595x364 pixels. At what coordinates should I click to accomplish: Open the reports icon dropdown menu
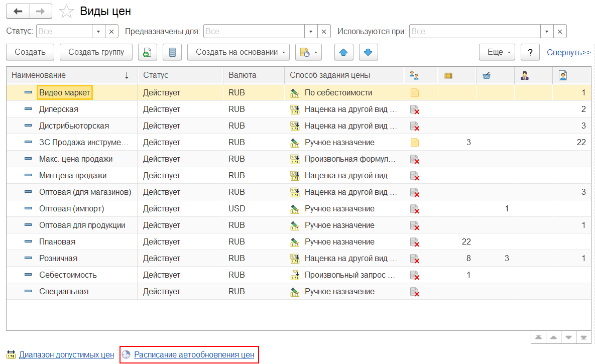tap(308, 52)
